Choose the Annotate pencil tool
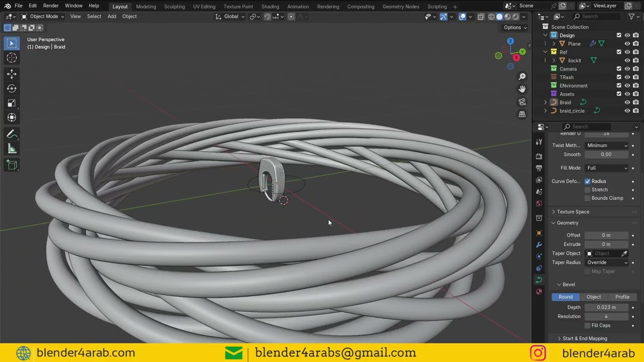644x362 pixels. coord(12,134)
